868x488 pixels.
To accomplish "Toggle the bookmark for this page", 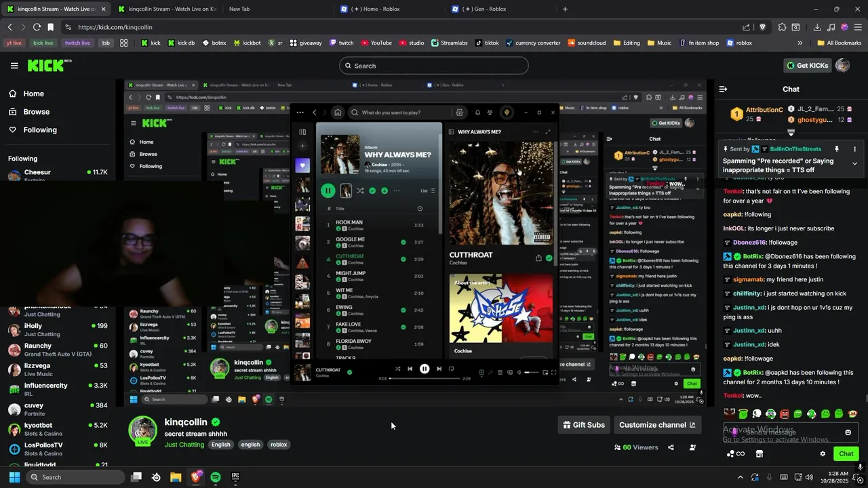I will pyautogui.click(x=50, y=27).
